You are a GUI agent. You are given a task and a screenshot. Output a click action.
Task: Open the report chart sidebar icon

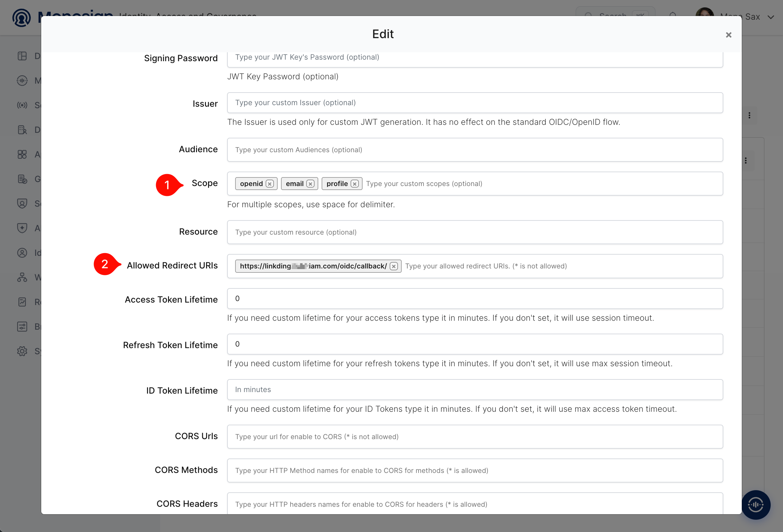point(22,302)
